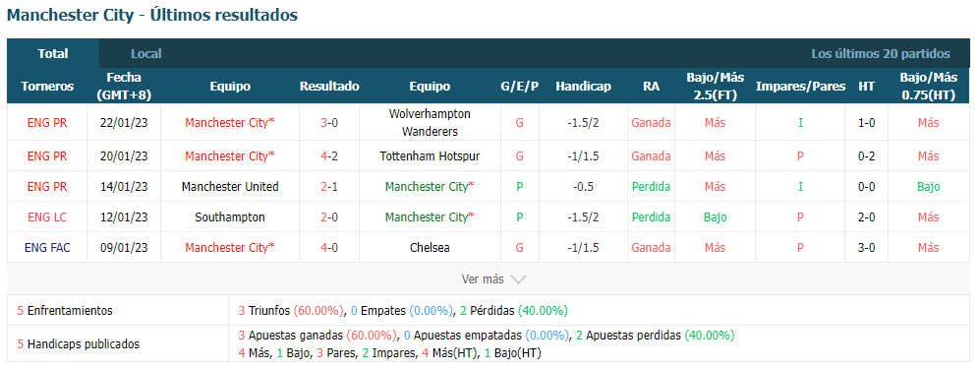The image size is (980, 370).
Task: Click the Manchester City link dated 22/01/23
Action: pyautogui.click(x=230, y=123)
